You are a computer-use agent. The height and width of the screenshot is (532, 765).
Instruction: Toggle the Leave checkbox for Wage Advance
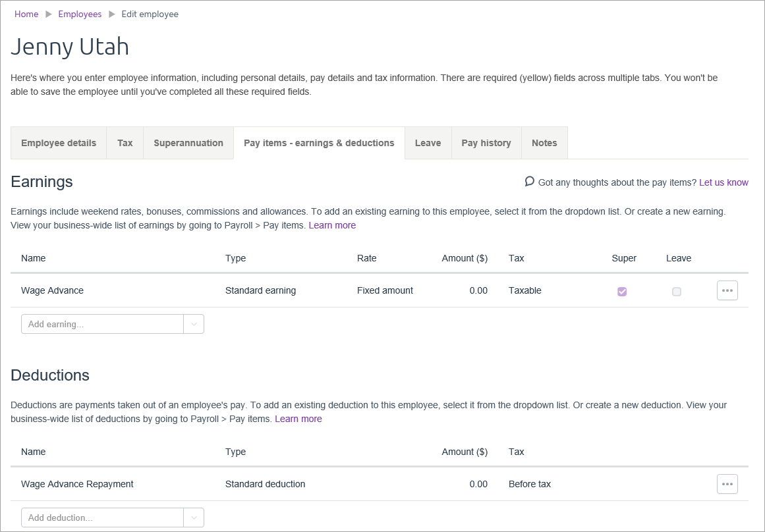tap(676, 292)
